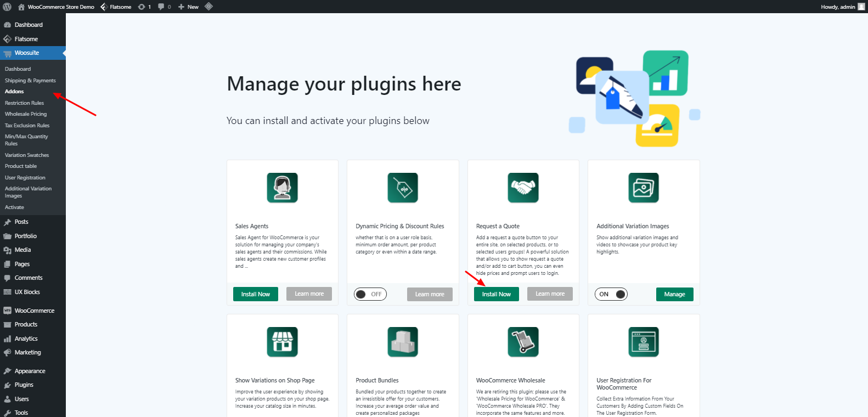Click the Sales Agents headset icon
The height and width of the screenshot is (417, 868).
283,188
